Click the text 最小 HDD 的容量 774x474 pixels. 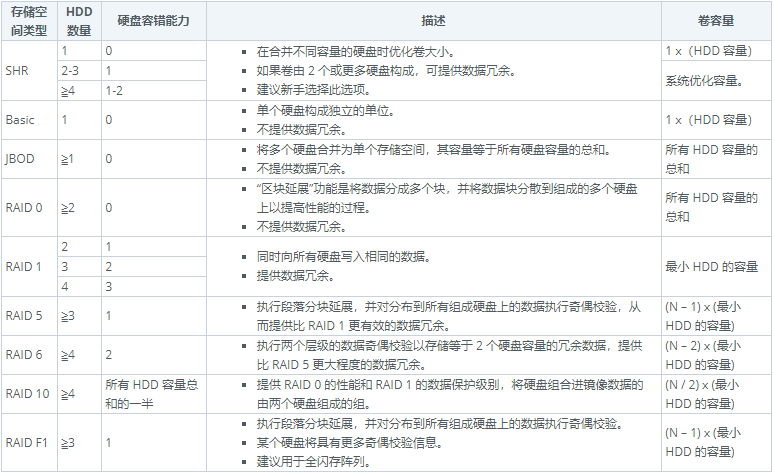click(x=711, y=267)
